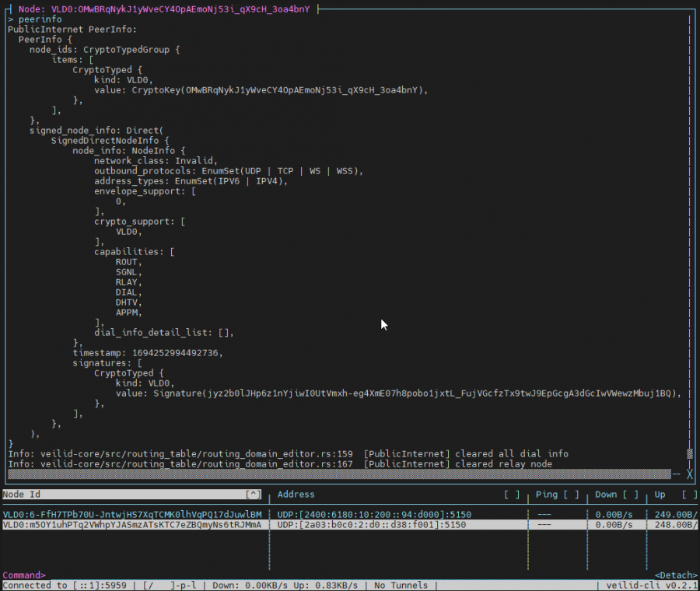
Task: Click the UDP address 2400:6180 cell
Action: pyautogui.click(x=371, y=515)
